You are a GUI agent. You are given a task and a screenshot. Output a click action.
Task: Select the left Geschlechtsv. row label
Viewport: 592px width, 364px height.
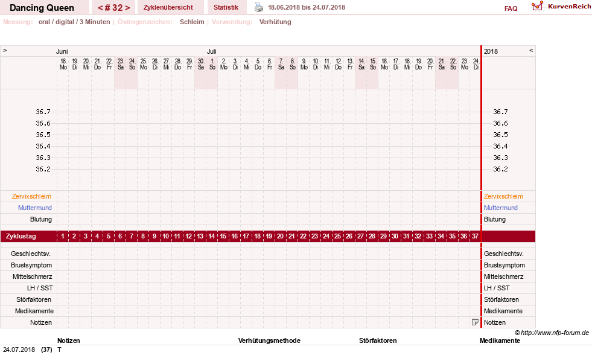31,254
